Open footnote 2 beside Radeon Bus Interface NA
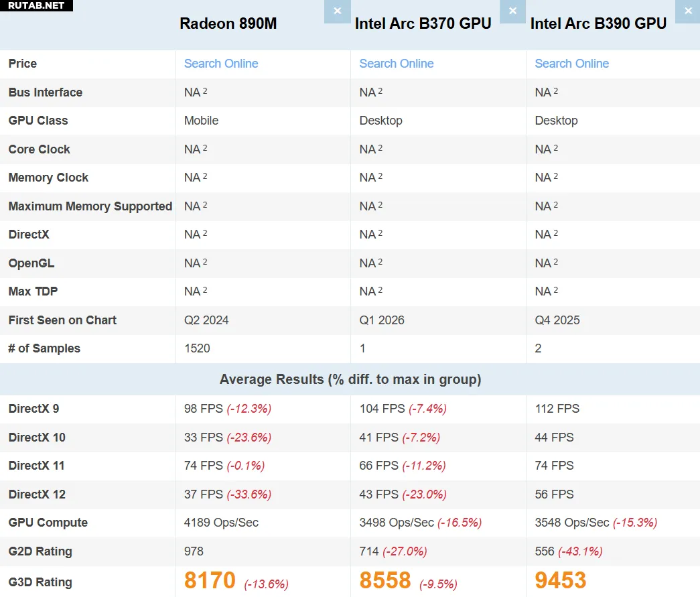The image size is (700, 597). (205, 90)
